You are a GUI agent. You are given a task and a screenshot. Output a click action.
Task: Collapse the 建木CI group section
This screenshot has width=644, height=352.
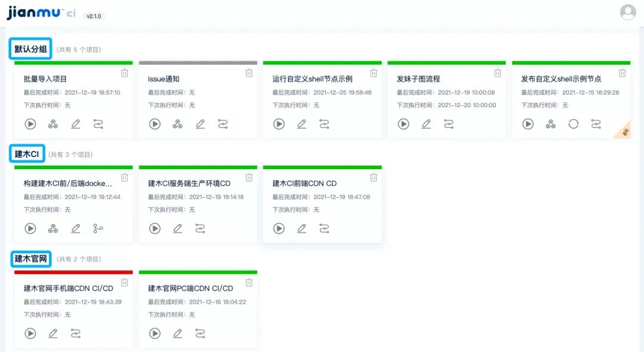(27, 153)
